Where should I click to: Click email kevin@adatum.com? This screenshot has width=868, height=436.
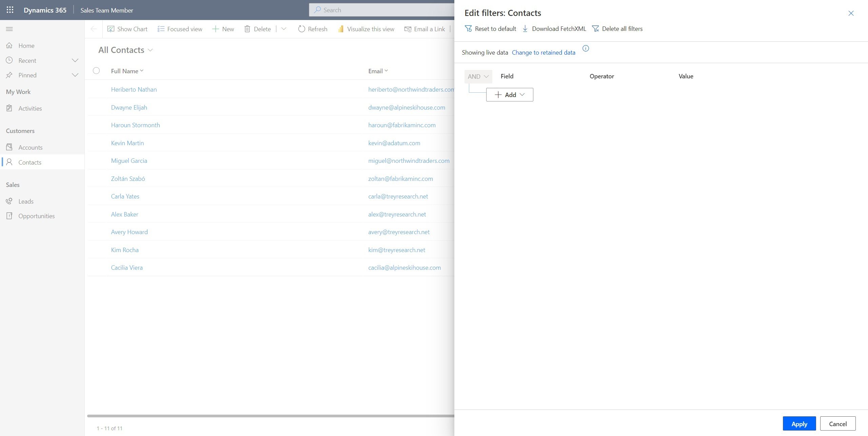point(394,143)
